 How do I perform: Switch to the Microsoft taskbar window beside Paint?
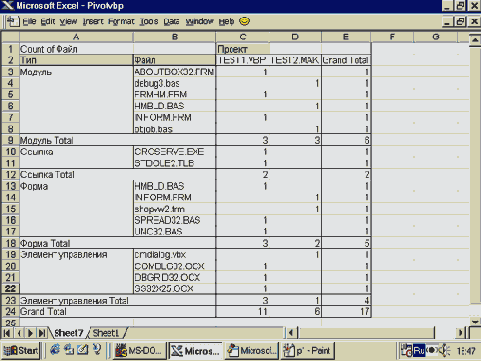pyautogui.click(x=252, y=351)
